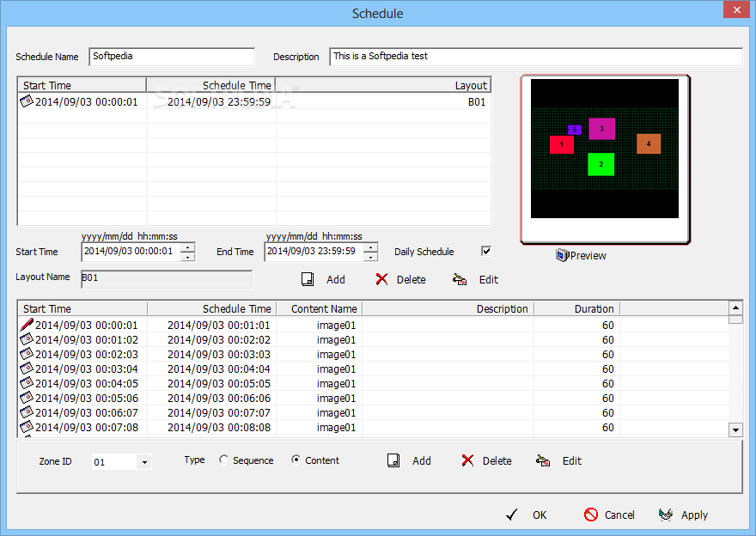Select magenta zone 3 in layout preview
The image size is (756, 536).
[x=601, y=129]
